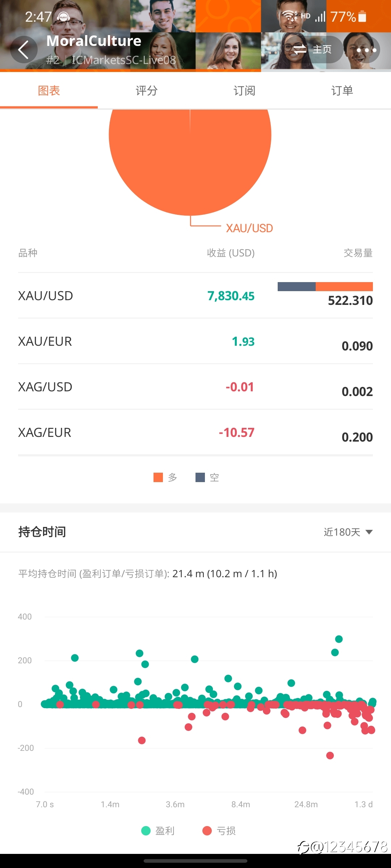Screen dimensions: 391x868
Task: Tap the back arrow icon
Action: 24,50
